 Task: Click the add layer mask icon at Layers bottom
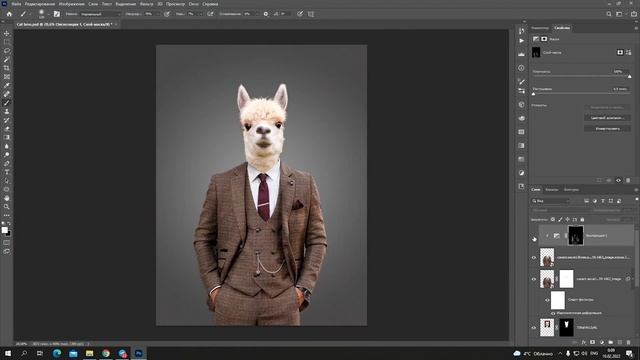(593, 342)
